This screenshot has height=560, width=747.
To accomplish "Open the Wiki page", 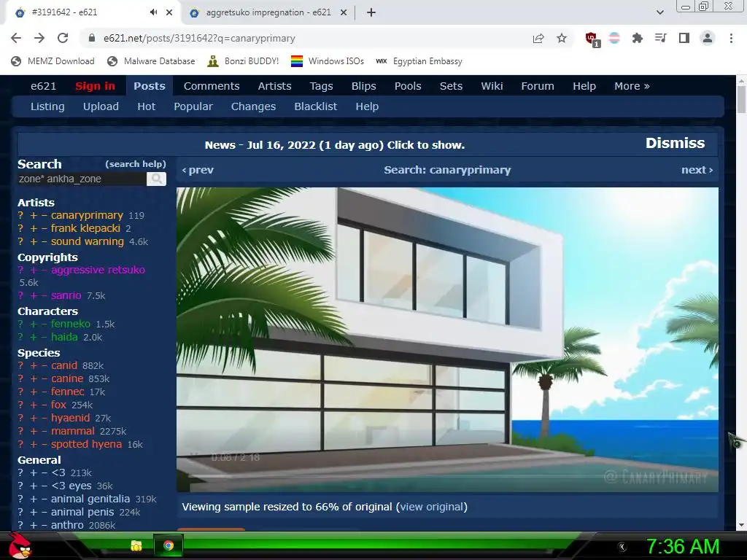I will [x=492, y=86].
